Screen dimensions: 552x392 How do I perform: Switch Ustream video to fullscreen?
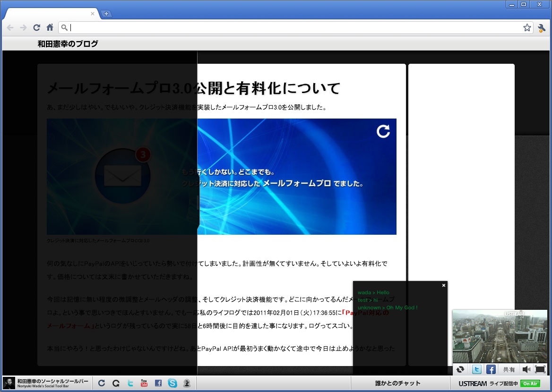tap(540, 369)
